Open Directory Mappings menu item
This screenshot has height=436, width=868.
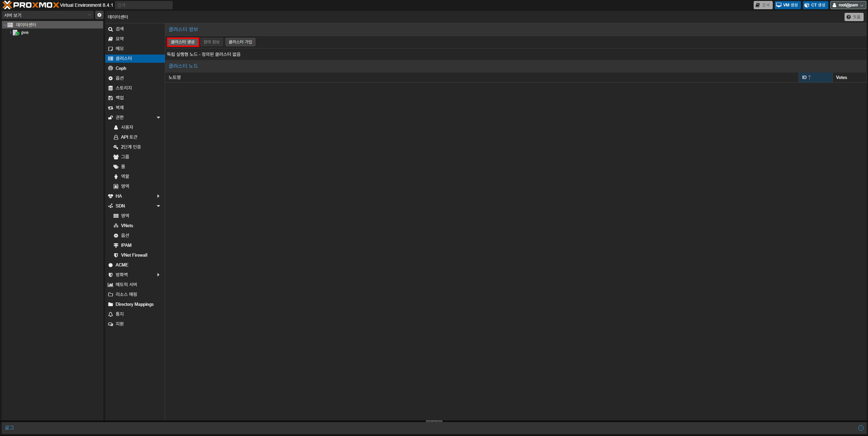pyautogui.click(x=135, y=304)
